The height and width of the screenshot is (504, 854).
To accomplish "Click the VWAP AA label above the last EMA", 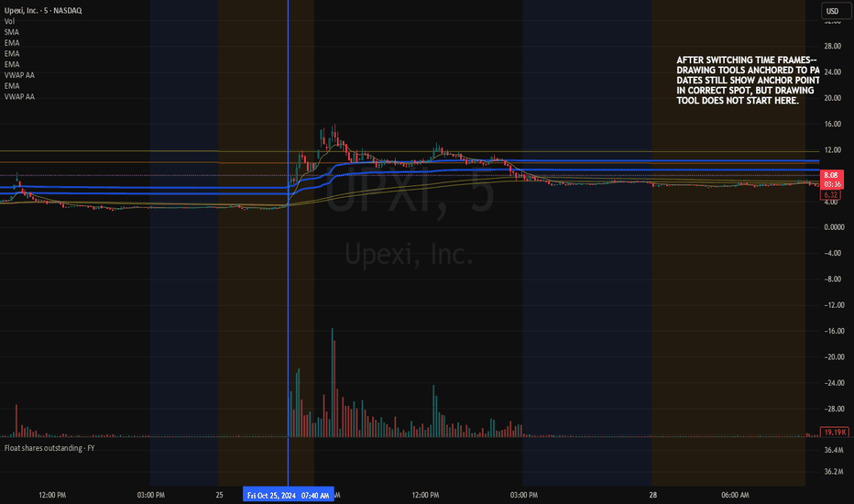I will pyautogui.click(x=19, y=75).
